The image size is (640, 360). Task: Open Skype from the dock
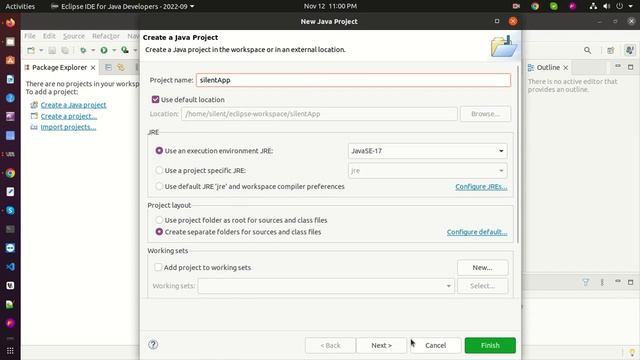pos(10,211)
